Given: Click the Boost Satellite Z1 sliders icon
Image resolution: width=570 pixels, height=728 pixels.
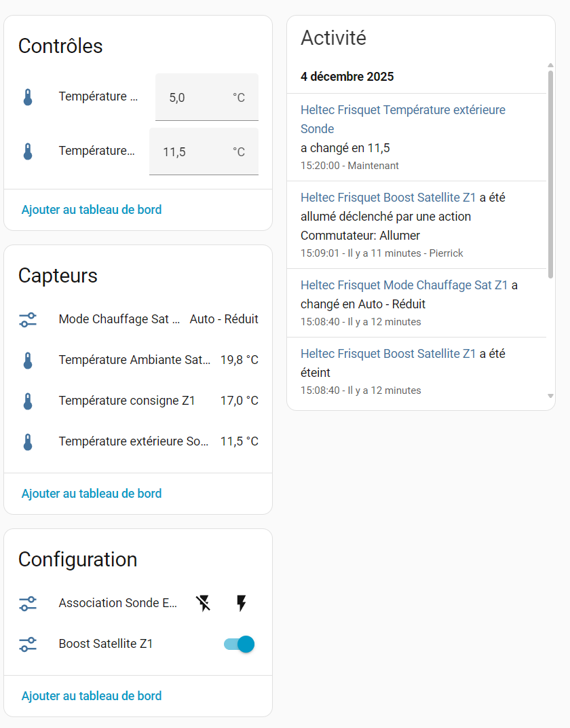Looking at the screenshot, I should coord(28,644).
